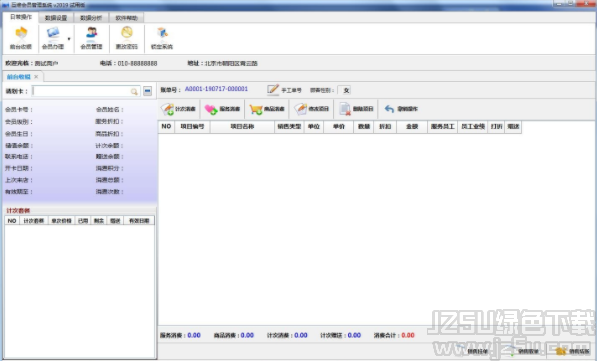
Task: Click the NO header in 计次套餐 panel
Action: pyautogui.click(x=12, y=221)
